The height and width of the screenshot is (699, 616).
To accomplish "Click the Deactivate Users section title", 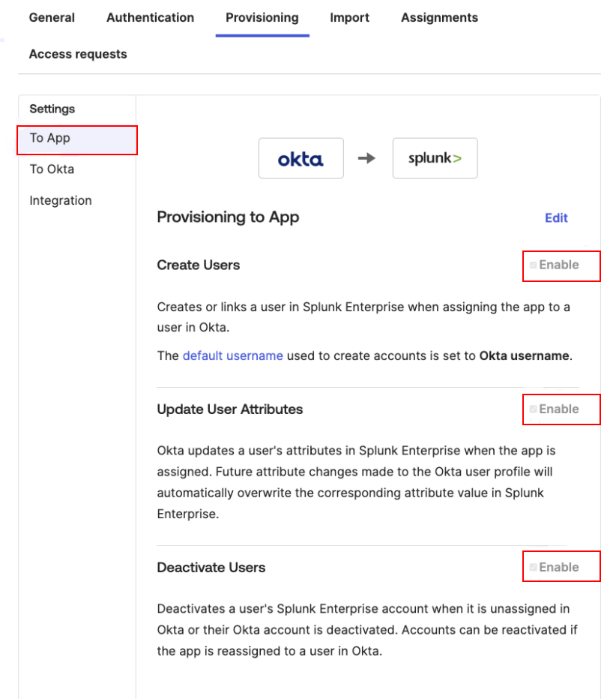I will (x=211, y=568).
